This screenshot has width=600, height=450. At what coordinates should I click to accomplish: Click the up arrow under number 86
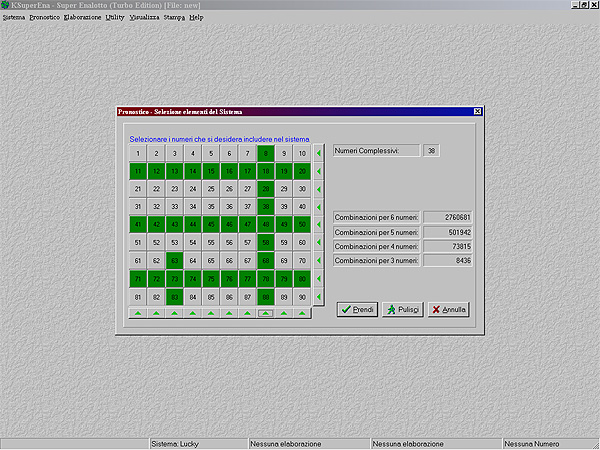coord(229,313)
